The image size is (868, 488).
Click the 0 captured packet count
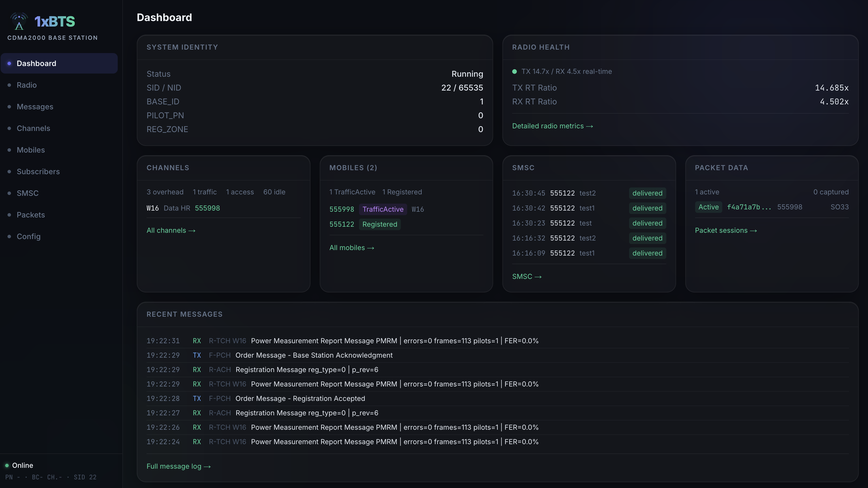coord(830,192)
